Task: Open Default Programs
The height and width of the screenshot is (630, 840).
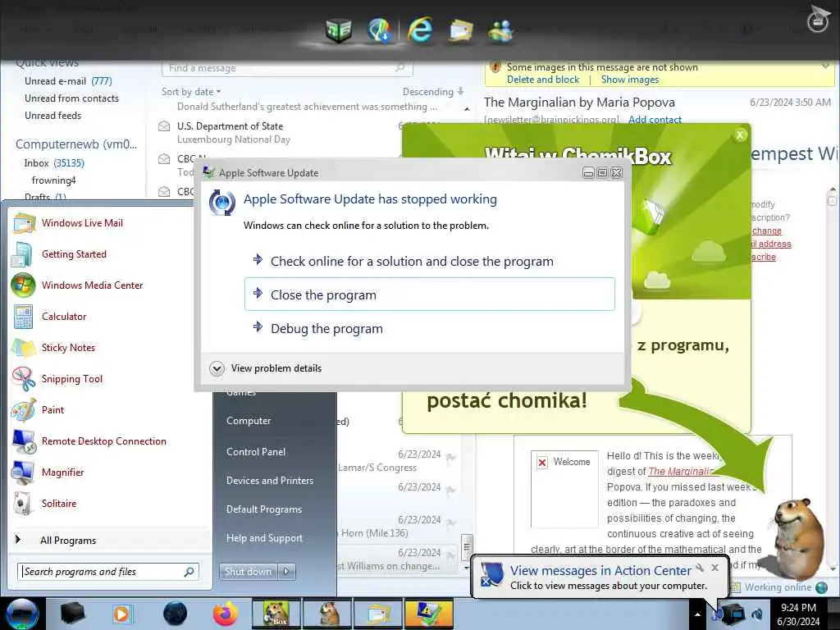Action: [264, 509]
